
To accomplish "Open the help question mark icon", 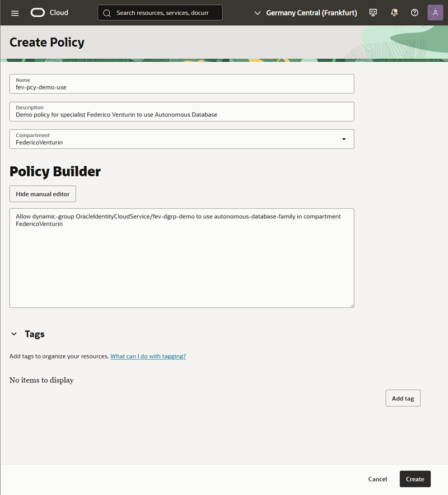I will click(414, 13).
